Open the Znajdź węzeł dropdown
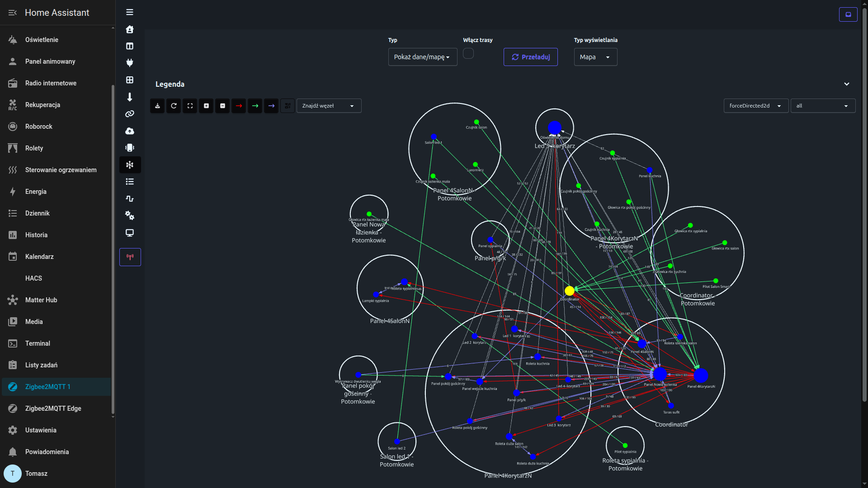 (329, 105)
